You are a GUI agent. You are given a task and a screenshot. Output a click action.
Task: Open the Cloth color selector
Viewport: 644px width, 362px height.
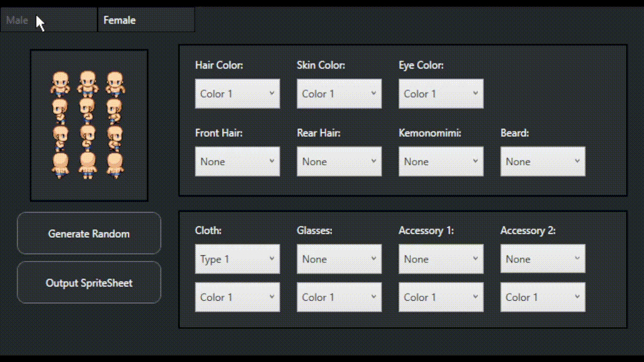[x=237, y=297]
